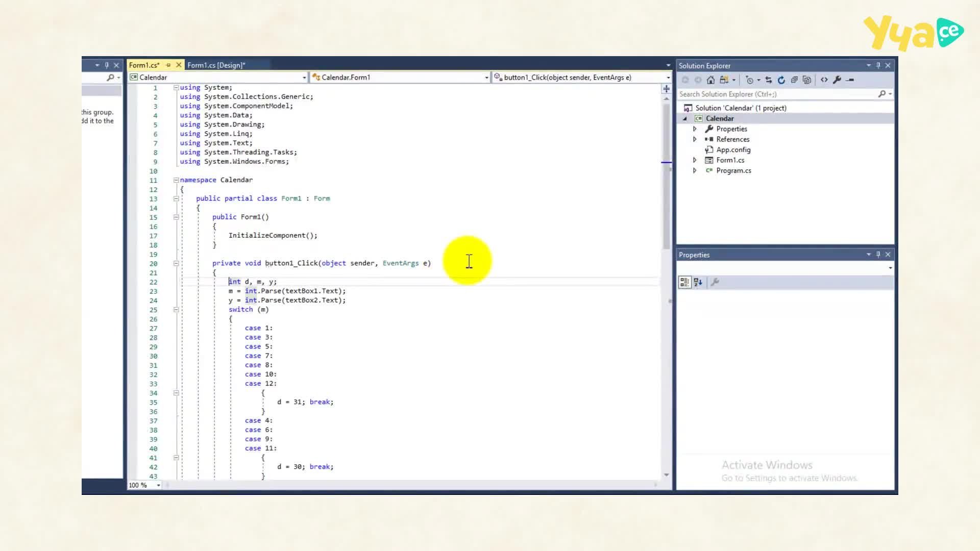This screenshot has height=551, width=980.
Task: Select the Calendar project in Solution Explorer
Action: (x=720, y=118)
